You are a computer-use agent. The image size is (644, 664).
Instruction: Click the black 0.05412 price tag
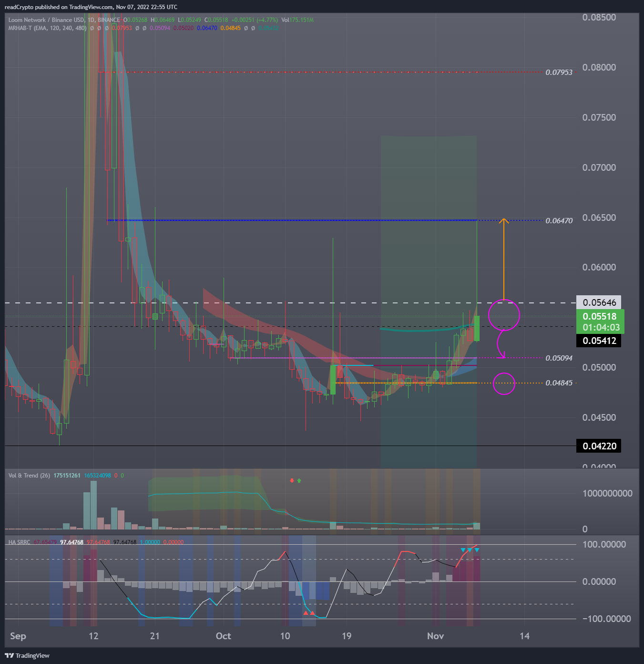(599, 341)
